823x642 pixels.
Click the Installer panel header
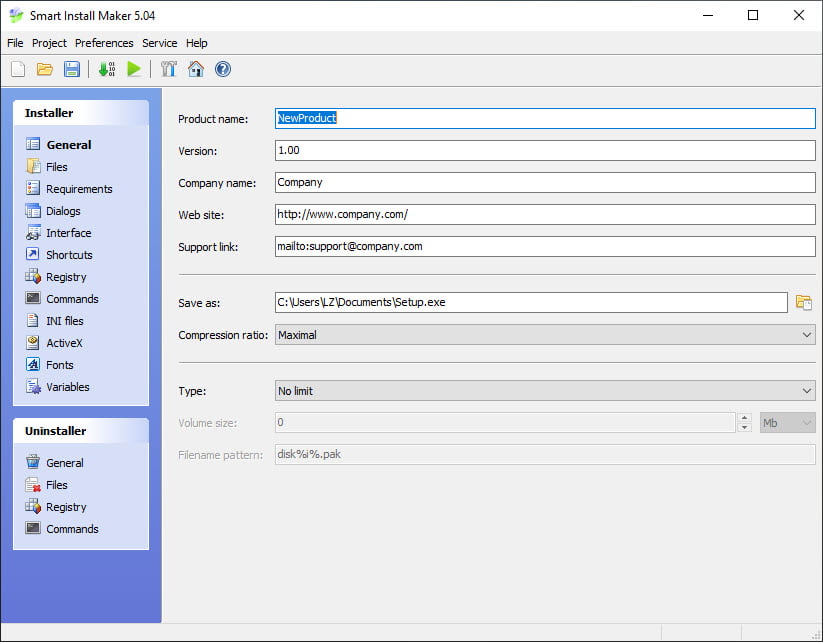tap(81, 113)
